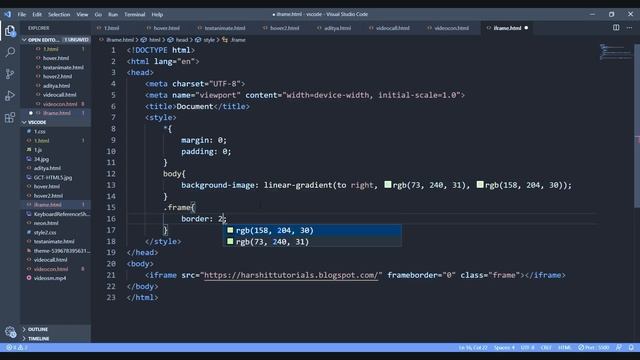This screenshot has width=640, height=360.
Task: Click swatch in first autocomplete suggestion
Action: pos(230,230)
